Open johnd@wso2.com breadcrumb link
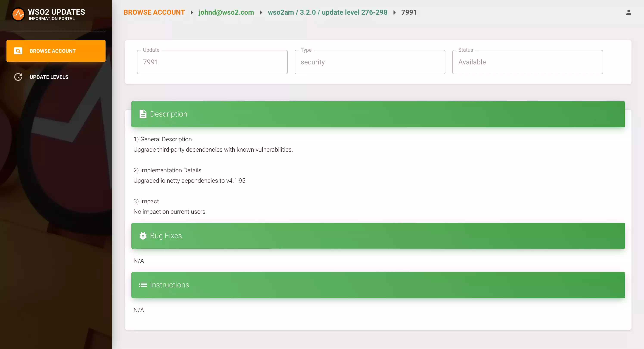This screenshot has width=644, height=349. pyautogui.click(x=226, y=12)
